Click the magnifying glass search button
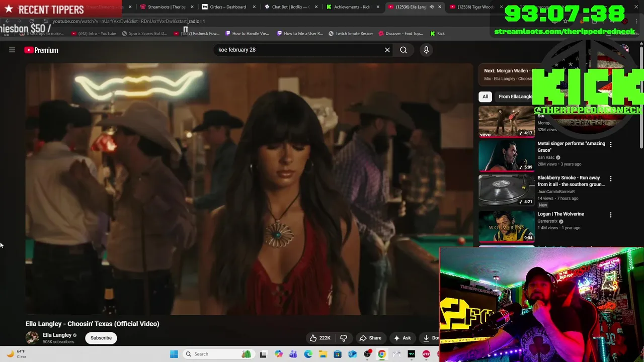The height and width of the screenshot is (362, 644). point(404,50)
